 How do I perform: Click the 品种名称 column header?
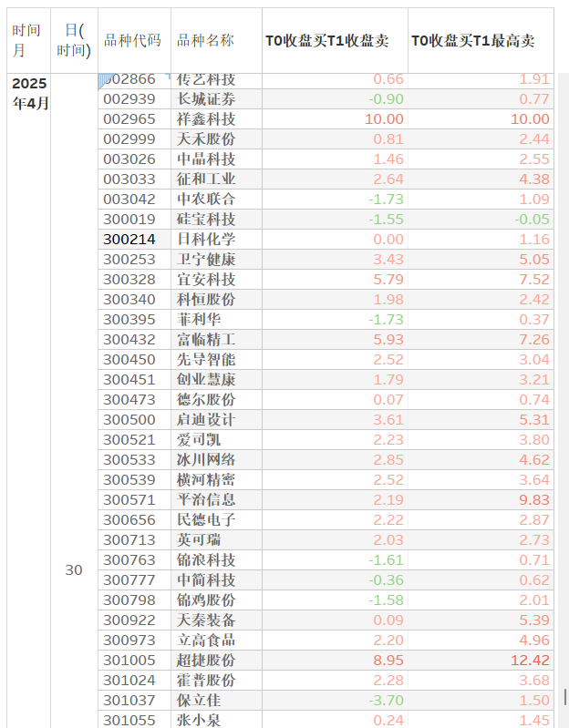pyautogui.click(x=216, y=40)
